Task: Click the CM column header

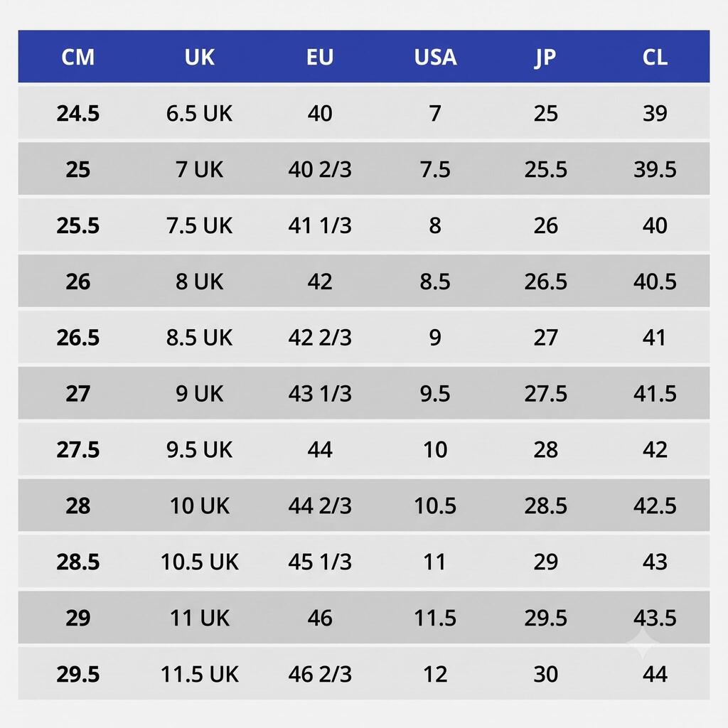Action: click(78, 57)
